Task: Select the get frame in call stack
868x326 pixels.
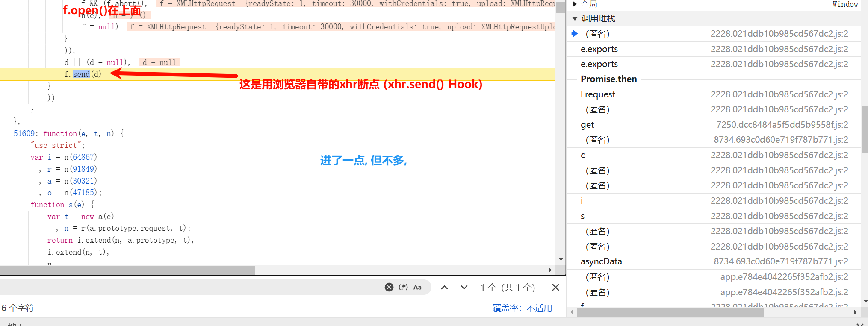Action: point(588,125)
